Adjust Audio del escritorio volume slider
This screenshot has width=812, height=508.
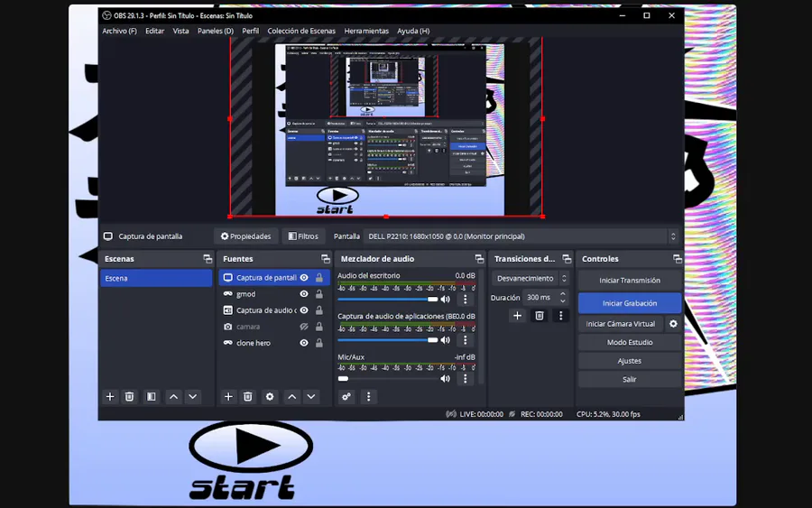pyautogui.click(x=388, y=300)
